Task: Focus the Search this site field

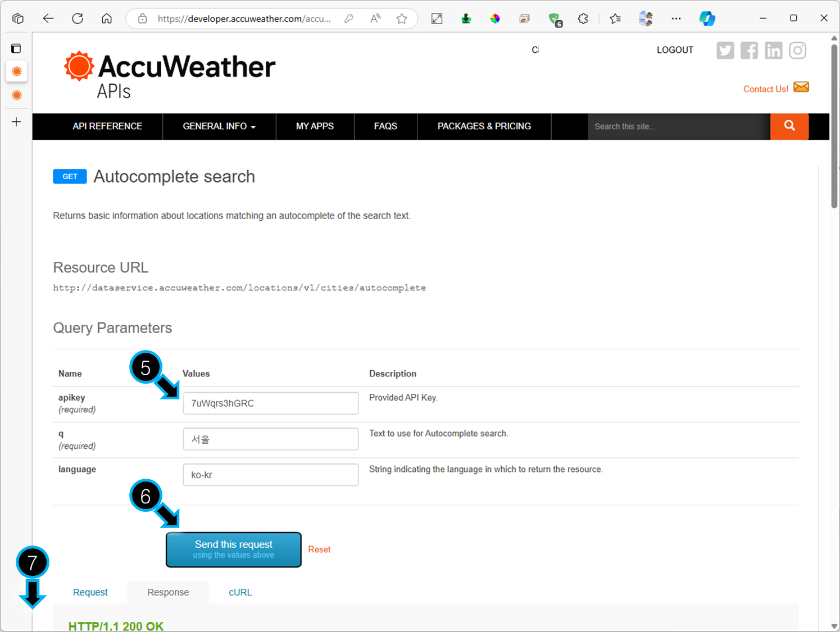Action: click(679, 126)
